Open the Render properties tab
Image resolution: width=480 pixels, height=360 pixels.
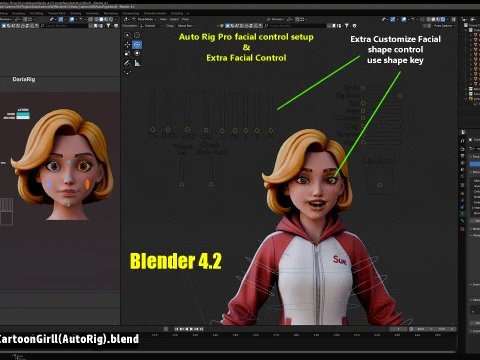[462, 149]
